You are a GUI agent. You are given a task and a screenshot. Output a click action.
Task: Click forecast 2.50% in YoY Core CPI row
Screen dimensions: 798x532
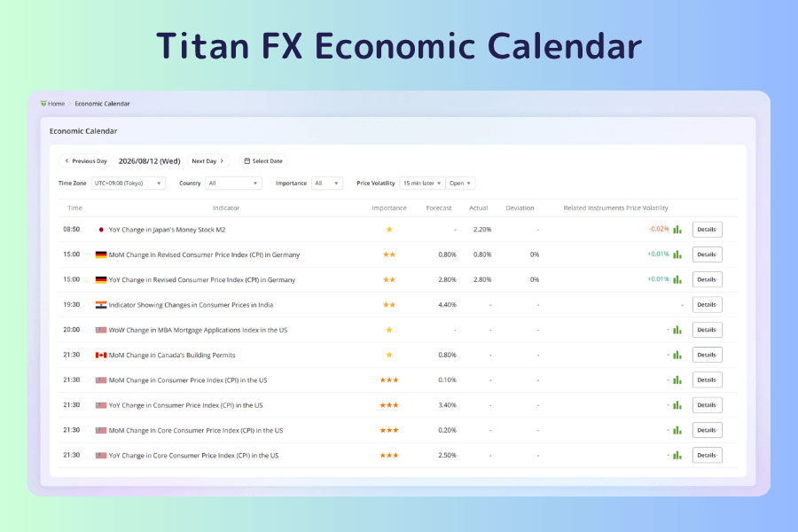click(448, 455)
